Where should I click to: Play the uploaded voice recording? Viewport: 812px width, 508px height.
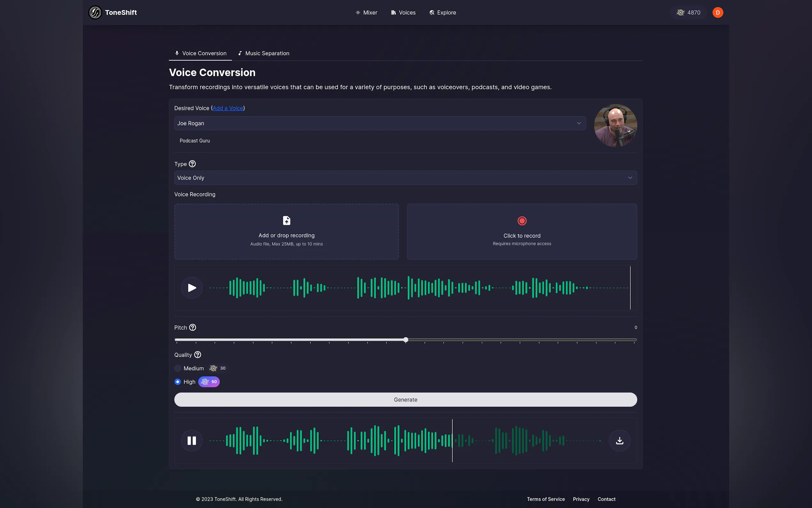[x=192, y=288]
